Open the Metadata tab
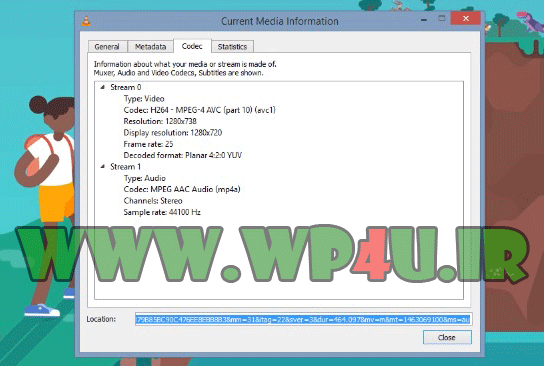 [150, 46]
